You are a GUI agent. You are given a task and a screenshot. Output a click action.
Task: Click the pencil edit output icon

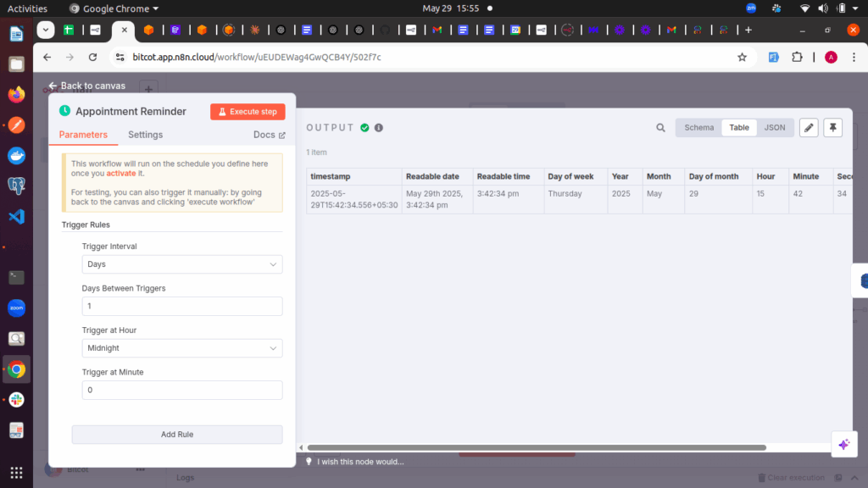[x=809, y=128]
